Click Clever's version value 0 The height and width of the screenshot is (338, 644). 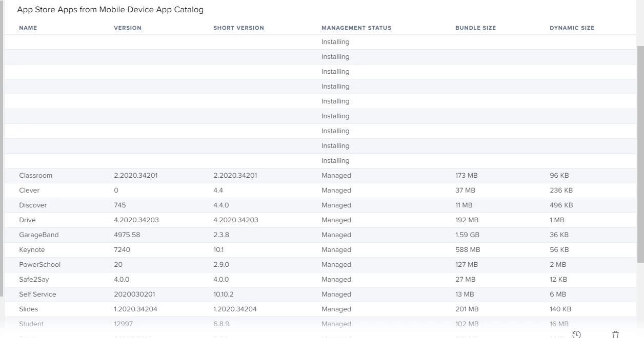(x=116, y=191)
